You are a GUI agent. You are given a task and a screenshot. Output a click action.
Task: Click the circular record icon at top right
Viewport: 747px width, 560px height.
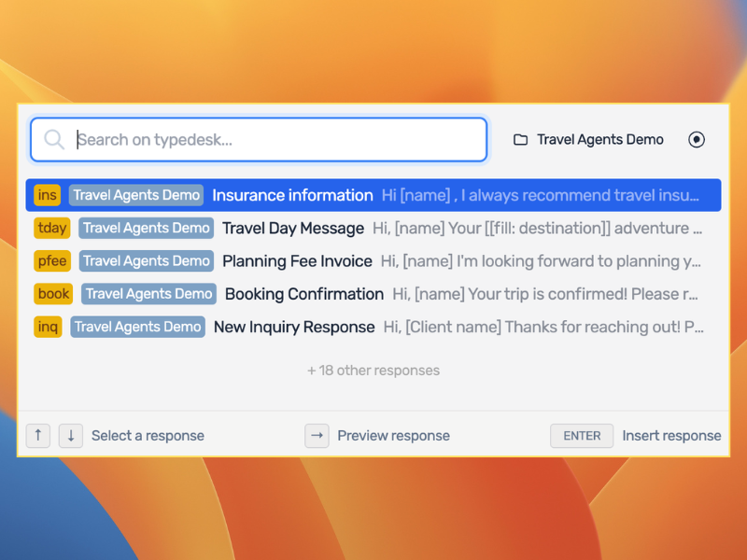697,139
